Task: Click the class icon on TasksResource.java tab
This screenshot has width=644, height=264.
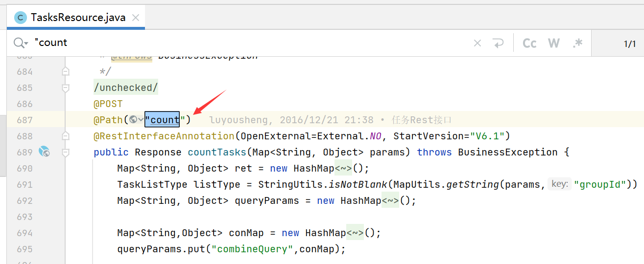Action: click(21, 18)
